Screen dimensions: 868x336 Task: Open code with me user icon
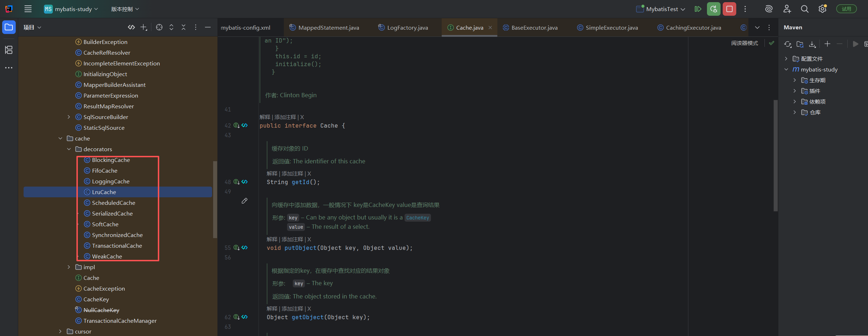pos(787,9)
